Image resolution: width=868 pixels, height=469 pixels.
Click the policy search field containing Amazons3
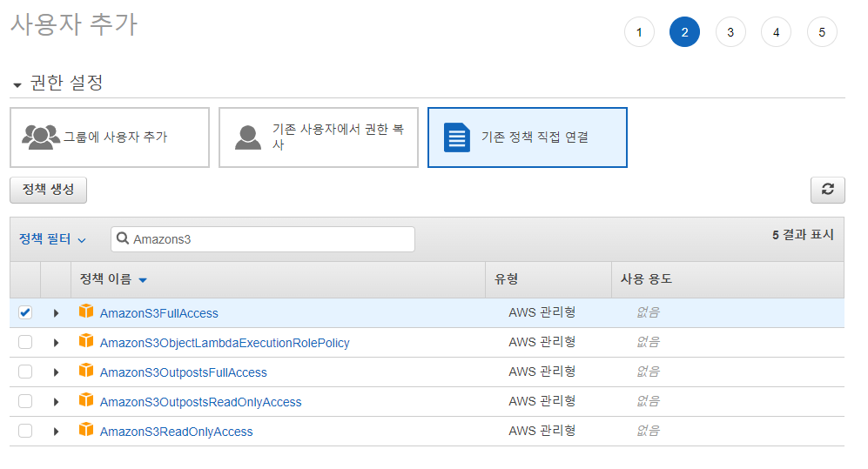[263, 239]
